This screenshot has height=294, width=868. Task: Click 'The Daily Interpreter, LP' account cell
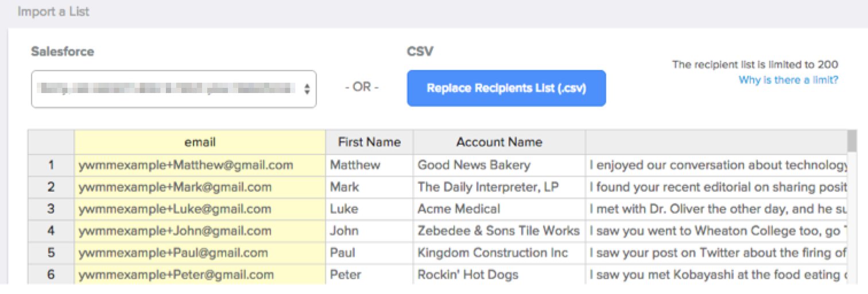click(499, 187)
